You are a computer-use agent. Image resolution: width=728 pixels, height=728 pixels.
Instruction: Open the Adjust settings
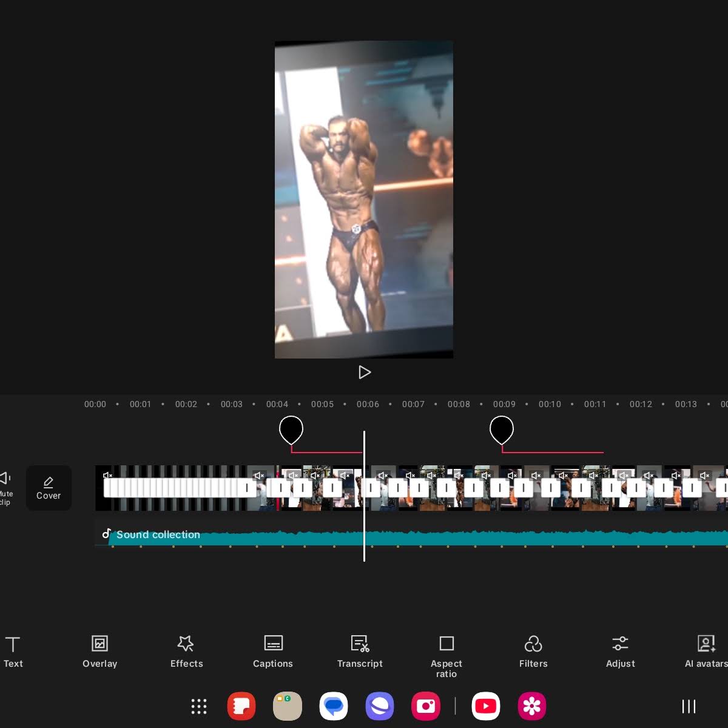pyautogui.click(x=620, y=652)
